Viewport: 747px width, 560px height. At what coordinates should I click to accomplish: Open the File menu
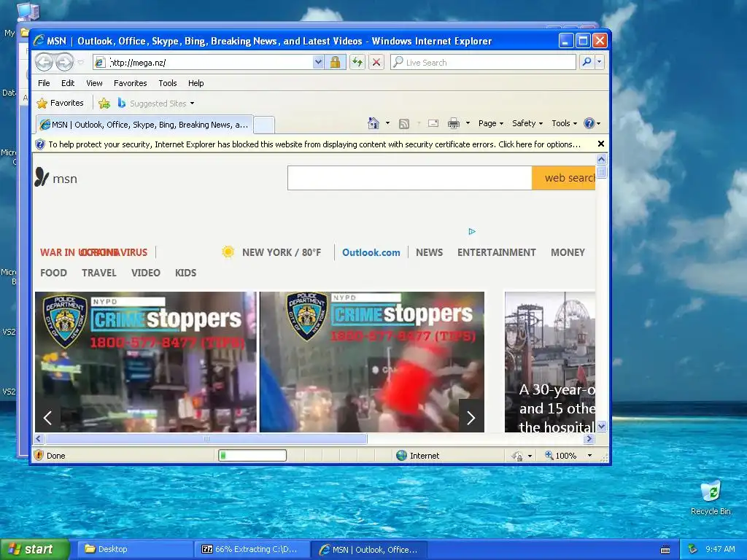click(x=44, y=83)
